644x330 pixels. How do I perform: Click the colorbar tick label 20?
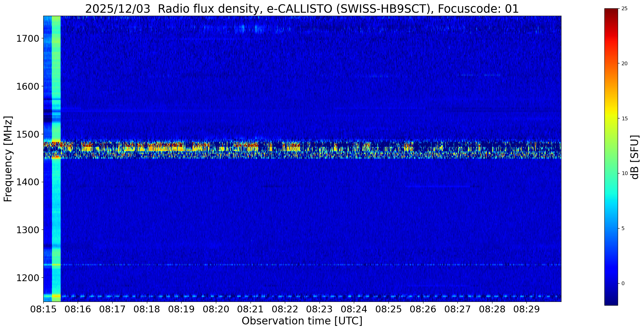(x=625, y=64)
